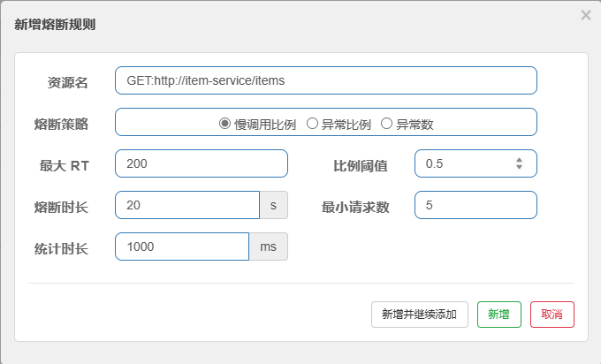Click the 熔断时长 input field
Screen dimensions: 601x364
(187, 205)
